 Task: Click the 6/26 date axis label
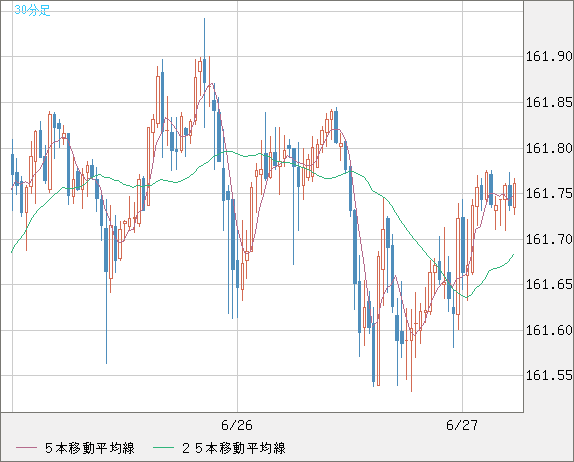point(237,425)
